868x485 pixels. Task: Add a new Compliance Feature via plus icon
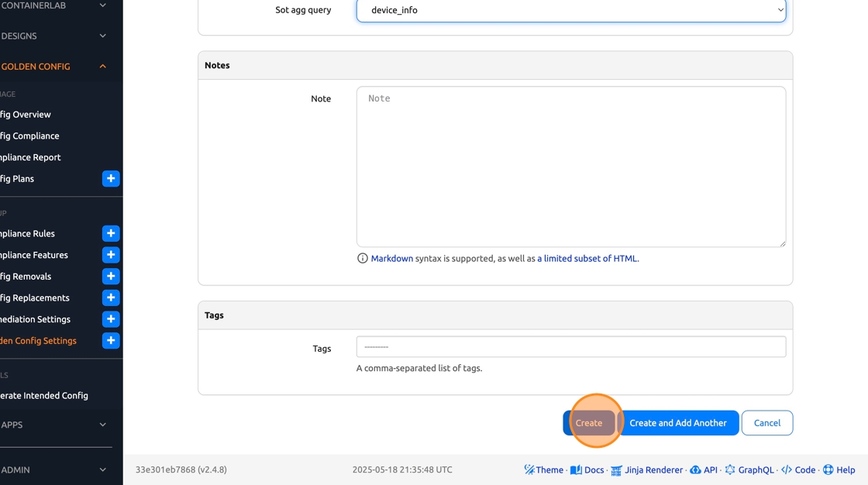point(111,255)
